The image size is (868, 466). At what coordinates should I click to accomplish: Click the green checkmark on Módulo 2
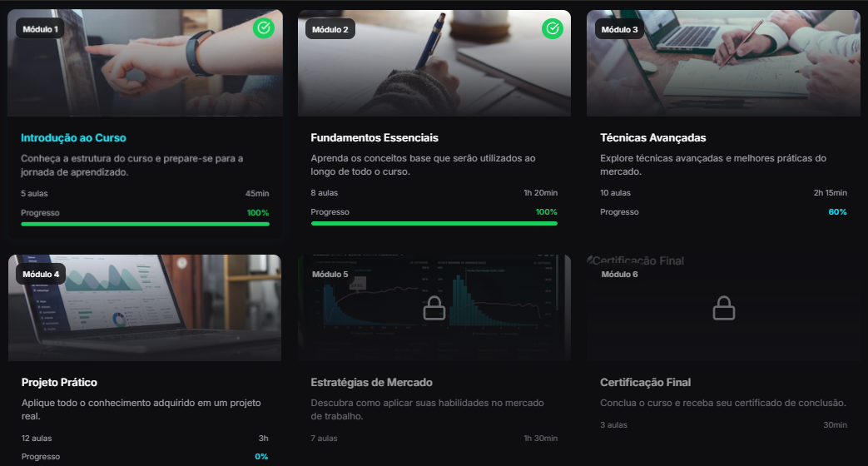[x=553, y=29]
